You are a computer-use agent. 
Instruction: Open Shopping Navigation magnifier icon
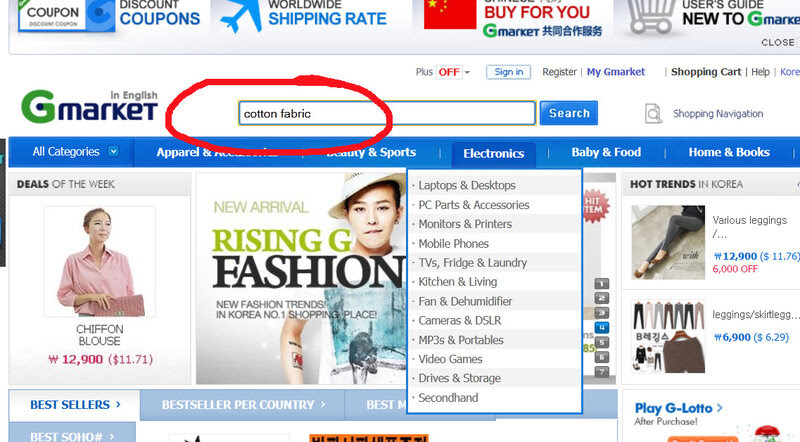pyautogui.click(x=653, y=113)
